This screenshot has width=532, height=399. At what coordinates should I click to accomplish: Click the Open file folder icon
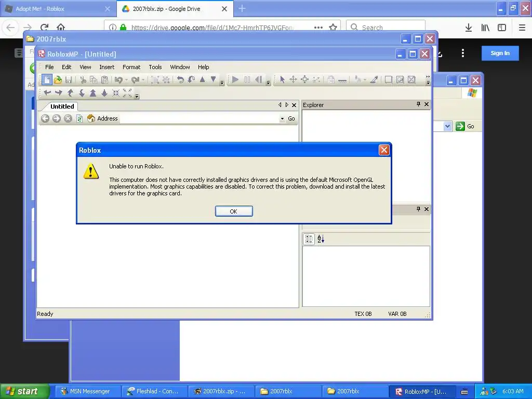coord(58,79)
